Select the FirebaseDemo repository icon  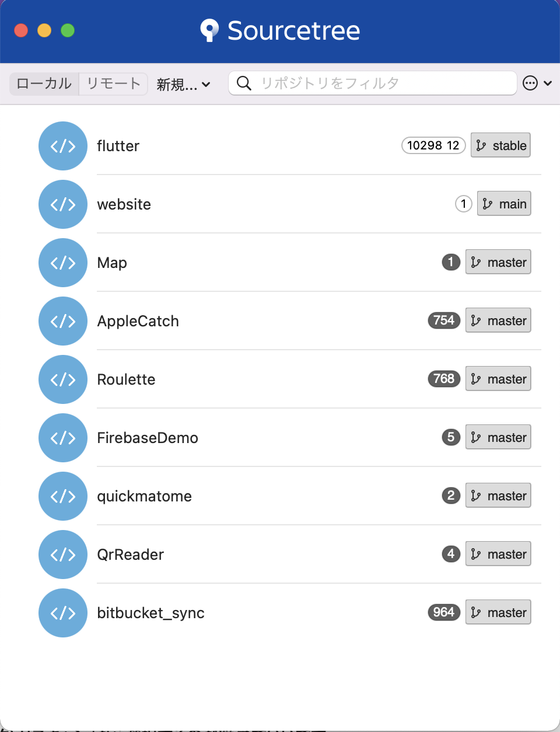[x=62, y=438]
